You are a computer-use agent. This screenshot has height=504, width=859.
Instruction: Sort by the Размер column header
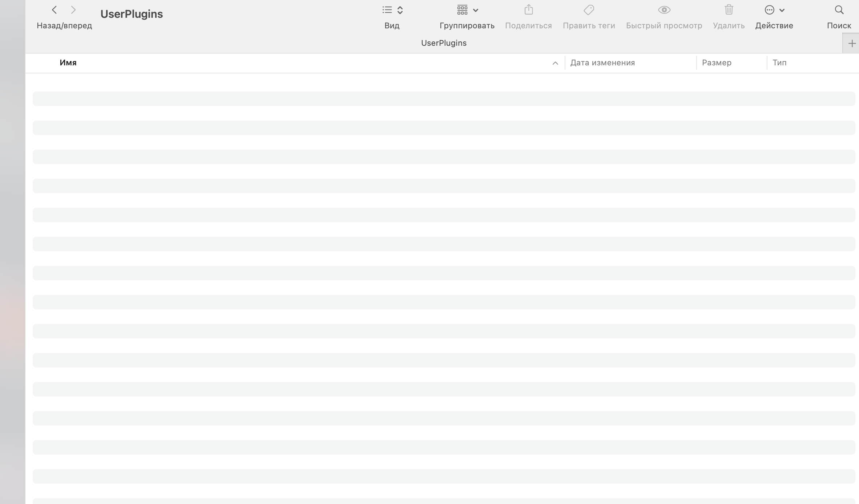[717, 63]
